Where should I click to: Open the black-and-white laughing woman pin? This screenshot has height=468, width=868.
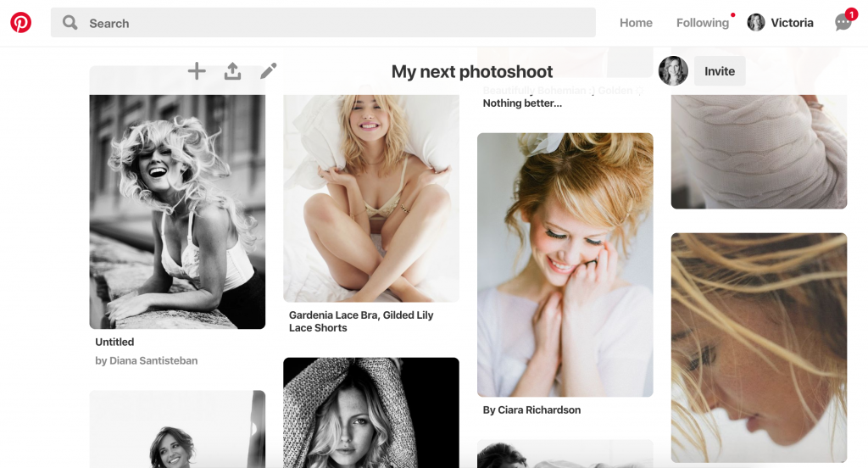(177, 212)
